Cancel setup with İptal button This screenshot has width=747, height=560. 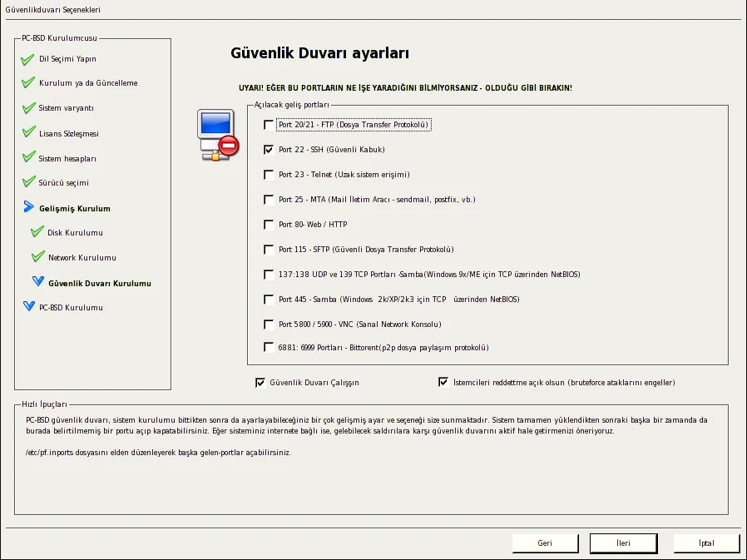pos(706,543)
